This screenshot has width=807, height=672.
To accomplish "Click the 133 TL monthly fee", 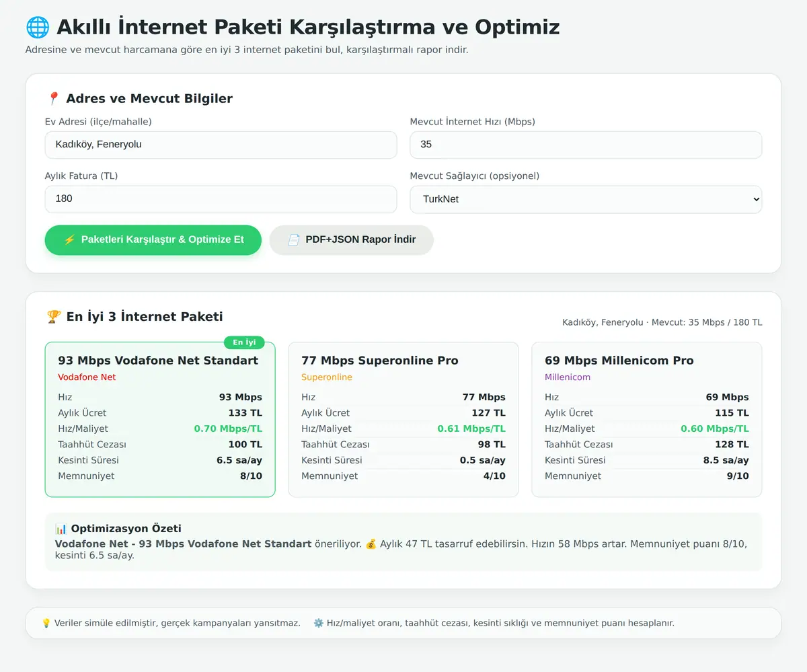I will pos(245,413).
